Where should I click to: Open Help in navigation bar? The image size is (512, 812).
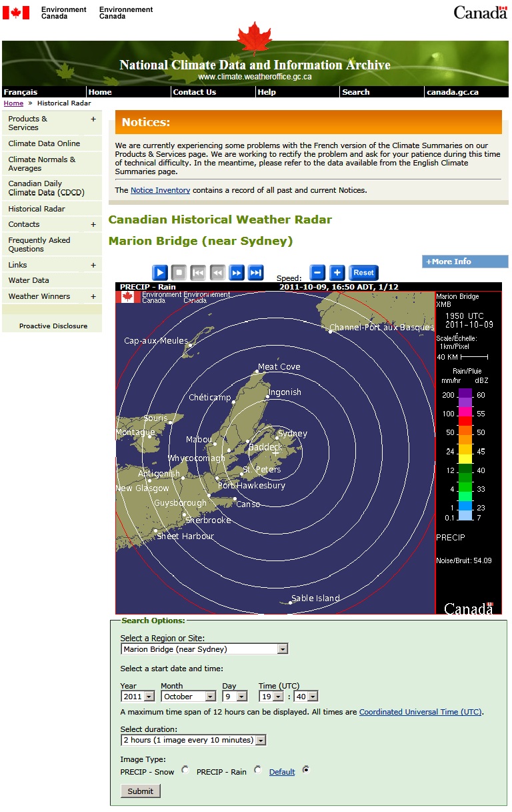tap(267, 92)
